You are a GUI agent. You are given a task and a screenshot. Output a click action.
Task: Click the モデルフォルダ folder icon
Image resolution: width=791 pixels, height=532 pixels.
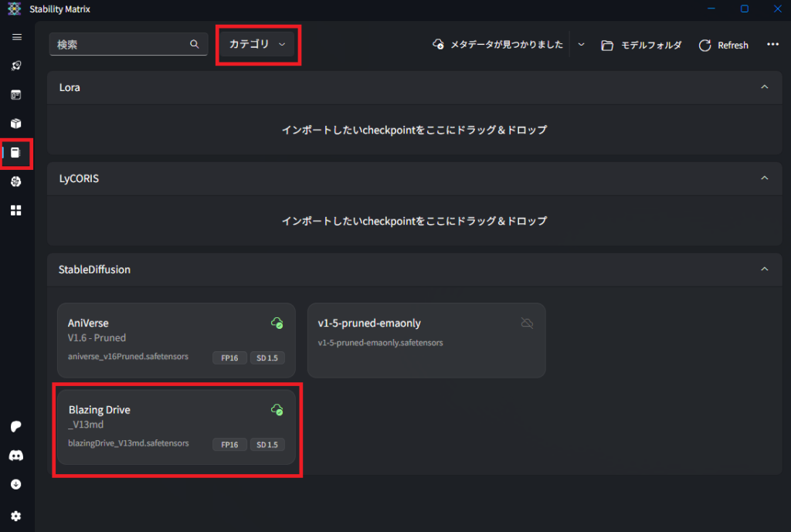point(607,46)
